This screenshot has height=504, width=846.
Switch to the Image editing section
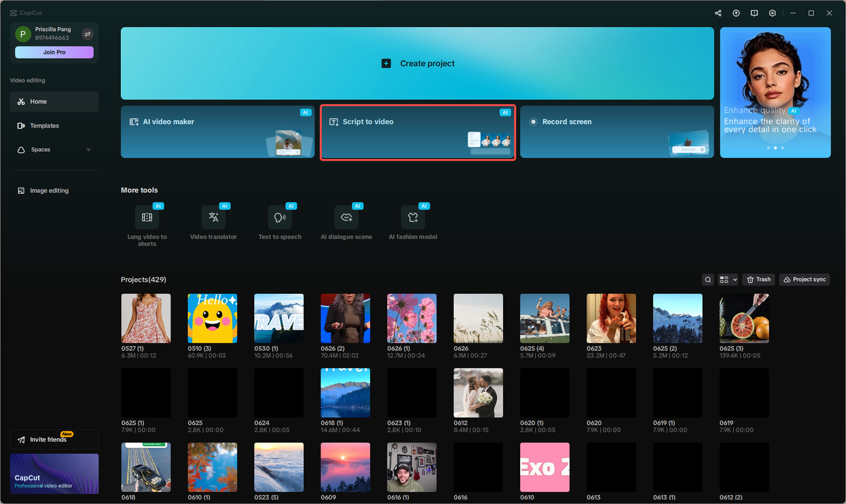[x=49, y=190]
